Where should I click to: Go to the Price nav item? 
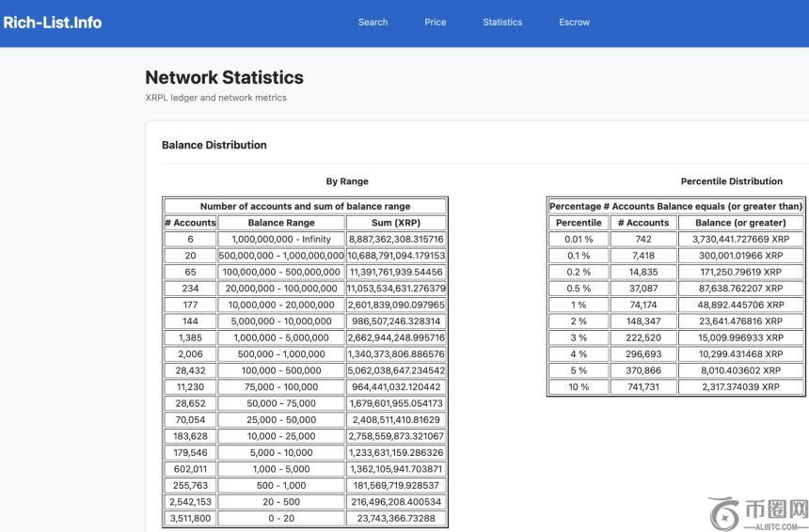[435, 23]
